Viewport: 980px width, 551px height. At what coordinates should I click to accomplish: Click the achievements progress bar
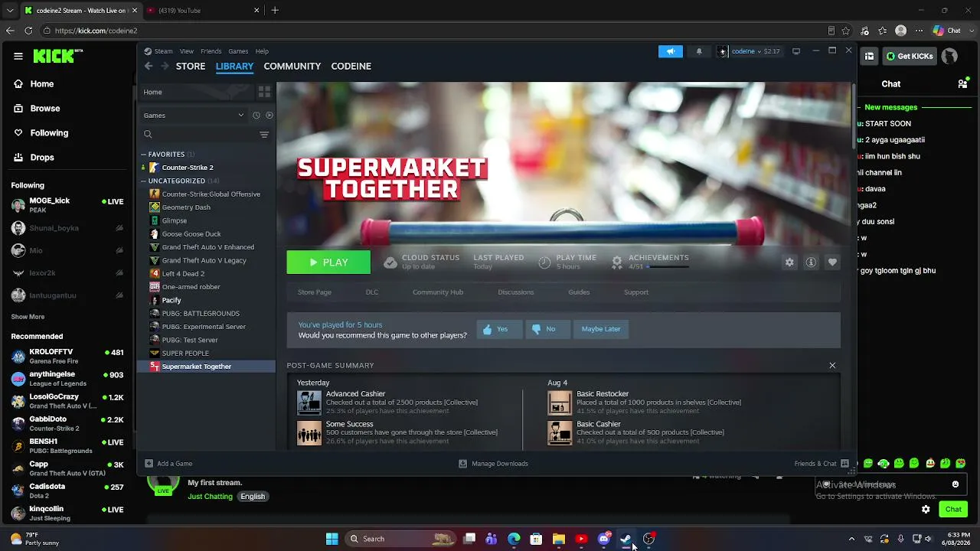pyautogui.click(x=668, y=267)
